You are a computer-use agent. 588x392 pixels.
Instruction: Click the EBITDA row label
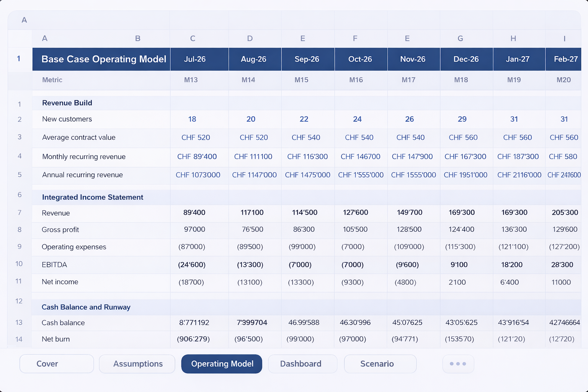pyautogui.click(x=54, y=265)
